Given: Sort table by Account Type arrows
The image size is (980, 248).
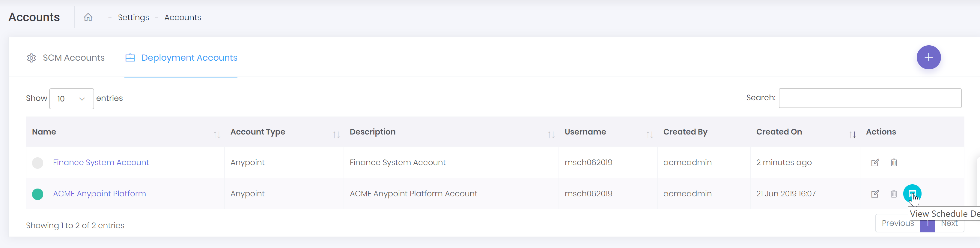Looking at the screenshot, I should pos(336,135).
